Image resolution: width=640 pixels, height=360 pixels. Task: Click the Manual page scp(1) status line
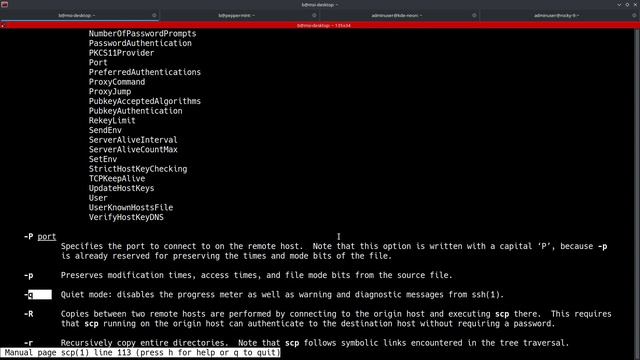click(x=140, y=353)
